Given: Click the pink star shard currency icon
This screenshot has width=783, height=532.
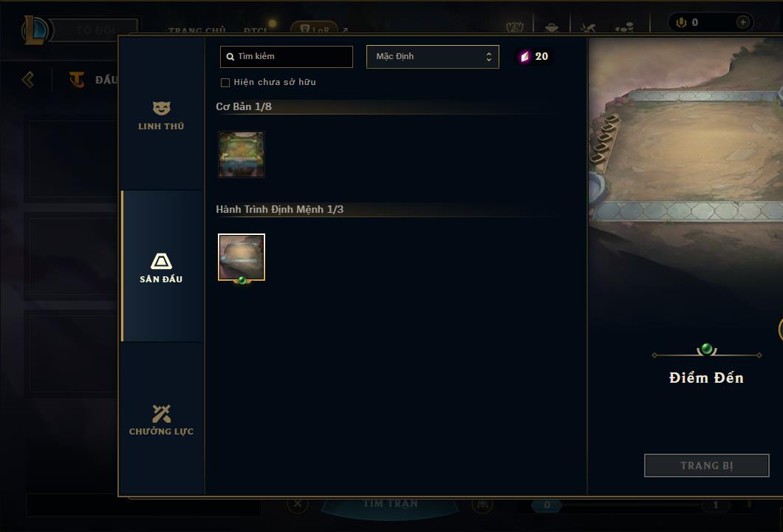Looking at the screenshot, I should click(x=524, y=56).
